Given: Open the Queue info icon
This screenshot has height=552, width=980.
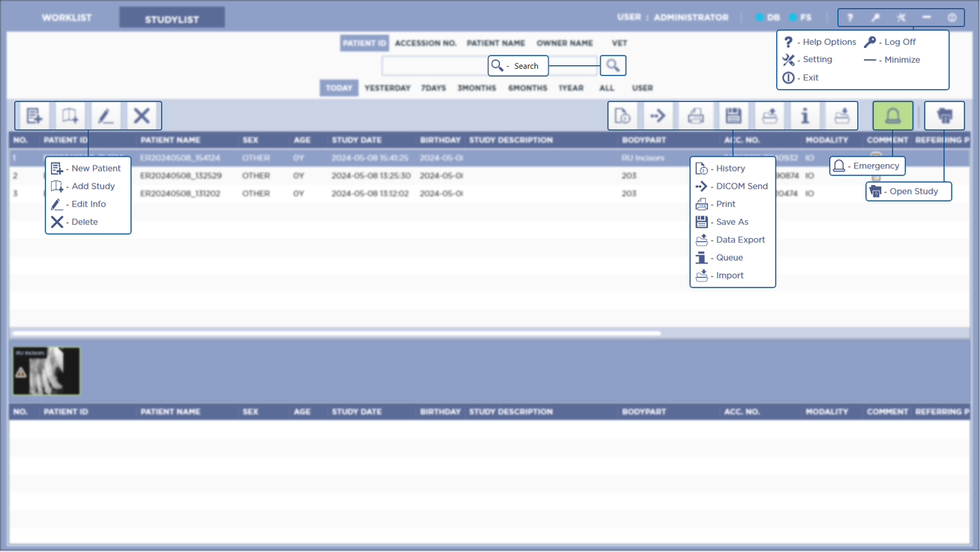Looking at the screenshot, I should coord(805,116).
